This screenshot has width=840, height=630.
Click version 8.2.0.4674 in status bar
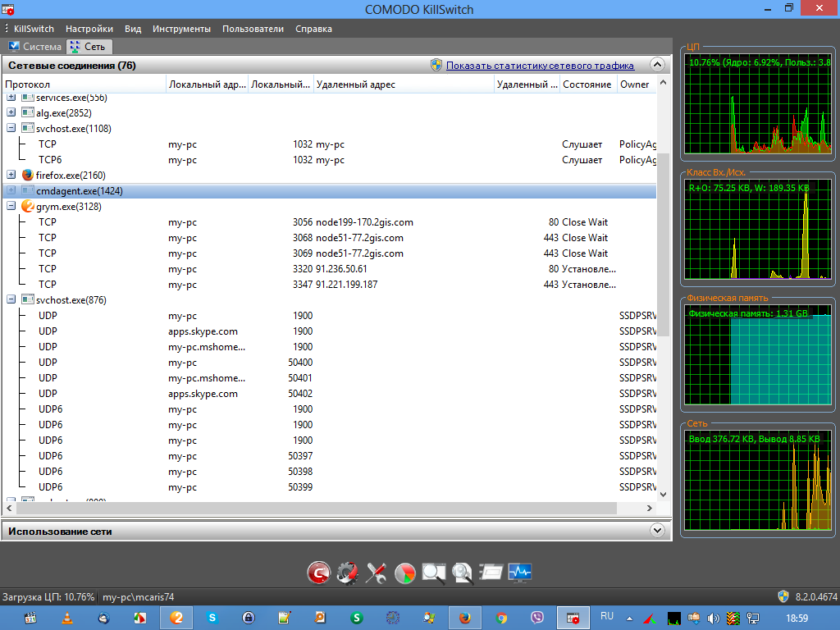pos(816,597)
